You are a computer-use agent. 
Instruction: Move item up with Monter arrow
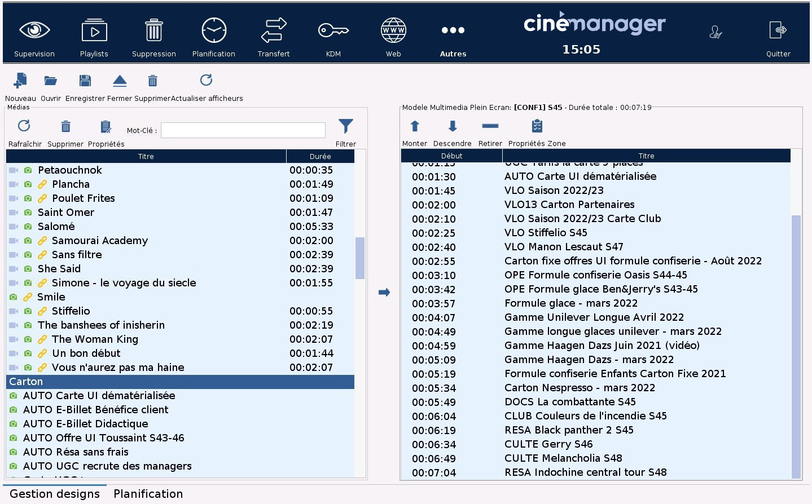click(415, 126)
